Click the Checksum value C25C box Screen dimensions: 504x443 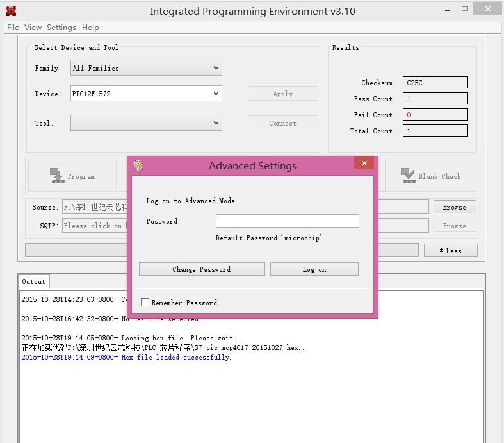click(x=435, y=82)
